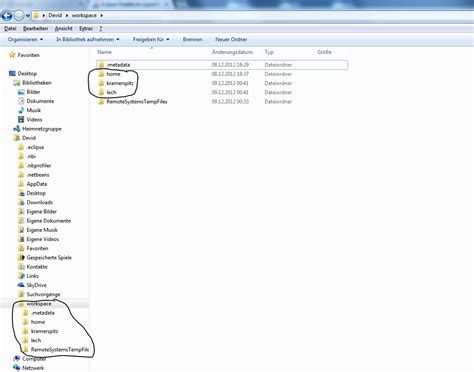Image resolution: width=474 pixels, height=372 pixels.
Task: Sort by the Name column header
Action: click(x=104, y=52)
